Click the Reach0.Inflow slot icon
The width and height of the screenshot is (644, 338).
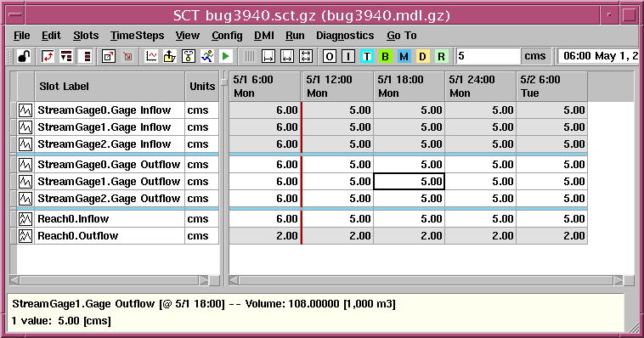coord(25,219)
